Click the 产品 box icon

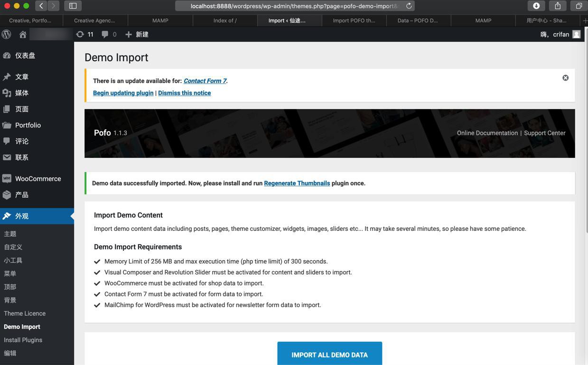[x=7, y=195]
